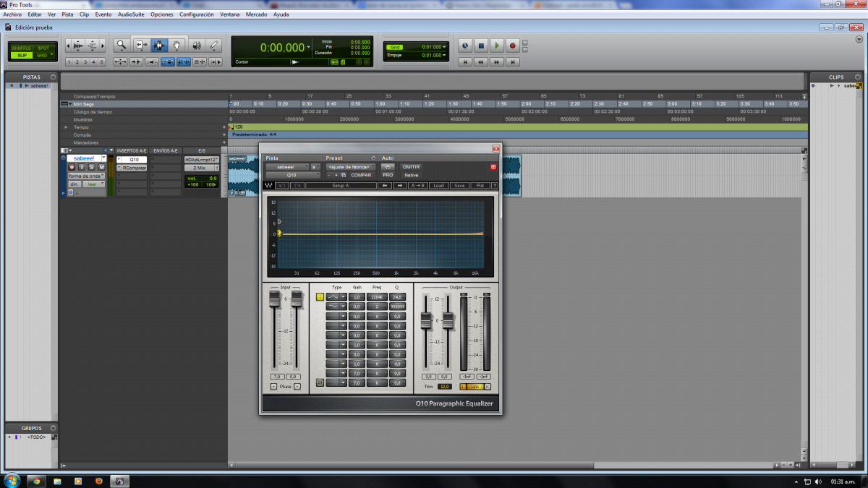This screenshot has height=488, width=868.
Task: Toggle the Online sync clock button
Action: pyautogui.click(x=465, y=46)
